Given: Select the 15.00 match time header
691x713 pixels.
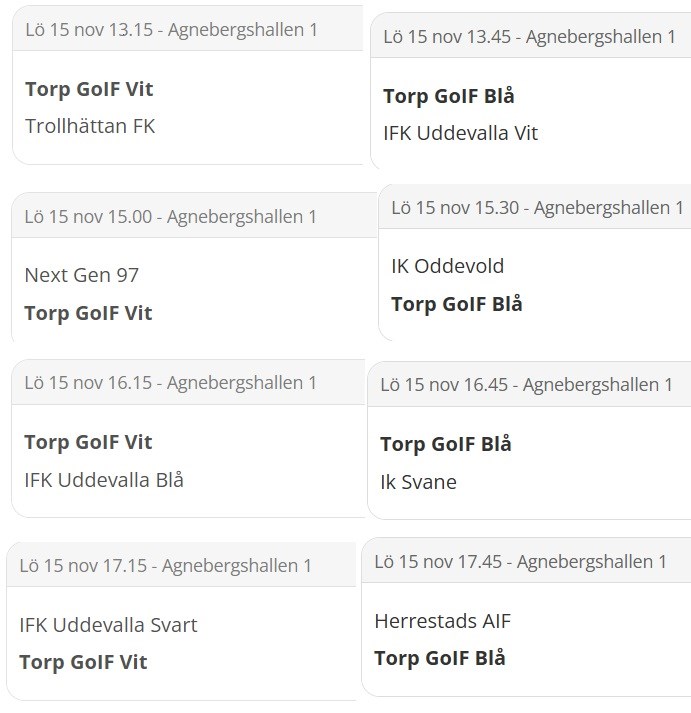Looking at the screenshot, I should 170,216.
